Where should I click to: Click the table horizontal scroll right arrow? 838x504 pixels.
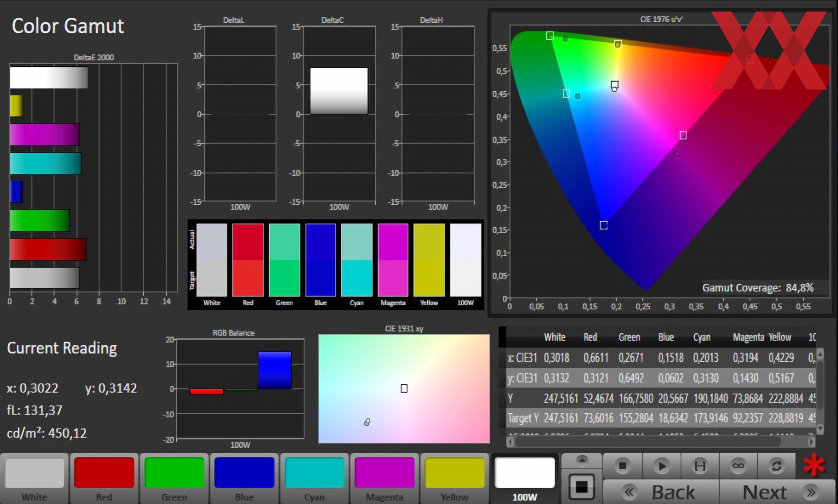[811, 442]
